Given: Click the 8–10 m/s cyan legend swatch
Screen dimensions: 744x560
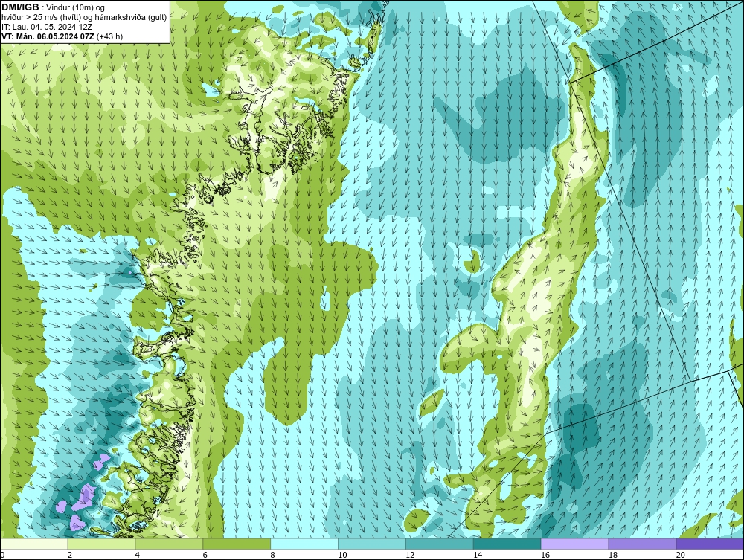Looking at the screenshot, I should pyautogui.click(x=304, y=544).
